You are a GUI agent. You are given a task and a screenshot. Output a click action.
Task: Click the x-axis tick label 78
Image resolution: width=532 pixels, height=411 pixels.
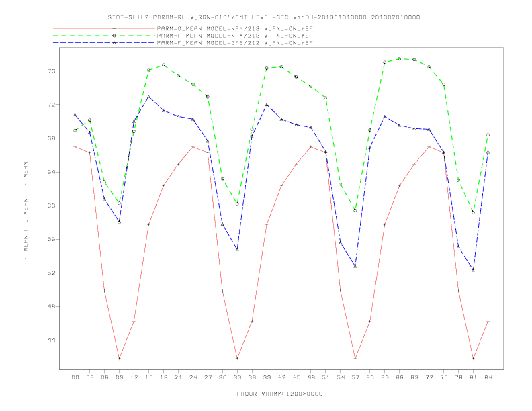pyautogui.click(x=458, y=377)
